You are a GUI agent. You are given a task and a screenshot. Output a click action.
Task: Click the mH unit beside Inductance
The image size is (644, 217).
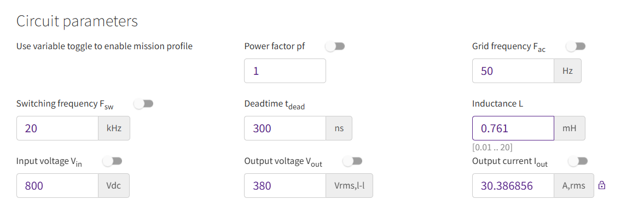570,128
